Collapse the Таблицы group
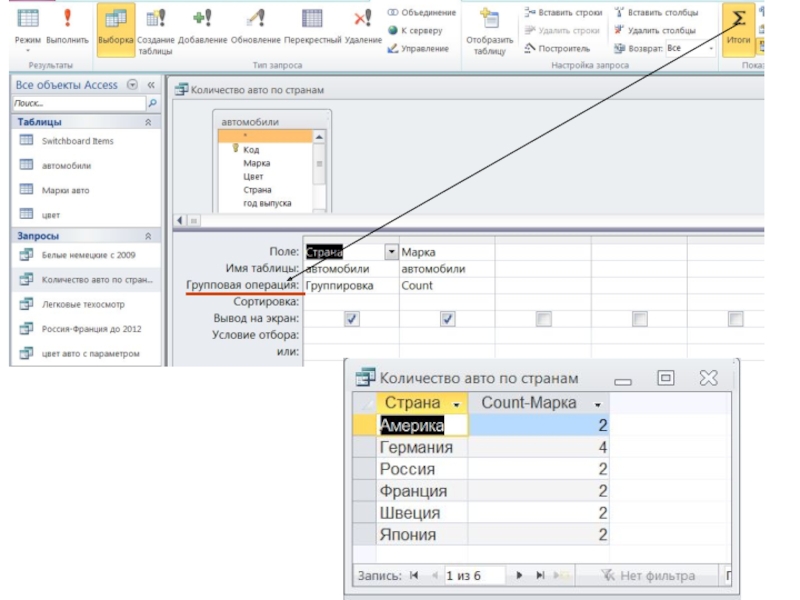The width and height of the screenshot is (800, 600). [148, 122]
